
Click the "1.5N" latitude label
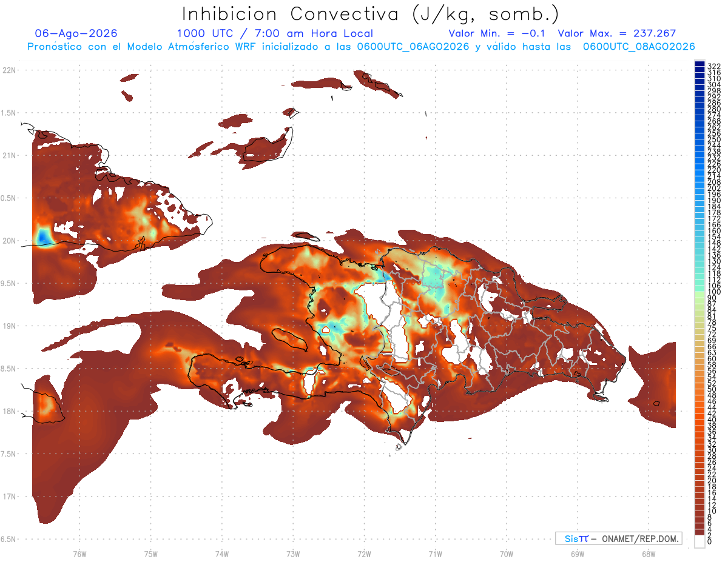click(x=9, y=113)
